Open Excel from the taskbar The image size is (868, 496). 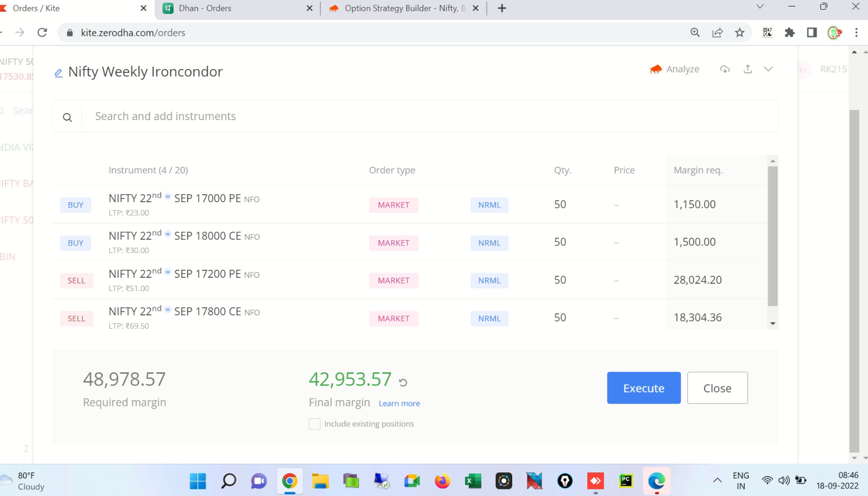point(473,481)
